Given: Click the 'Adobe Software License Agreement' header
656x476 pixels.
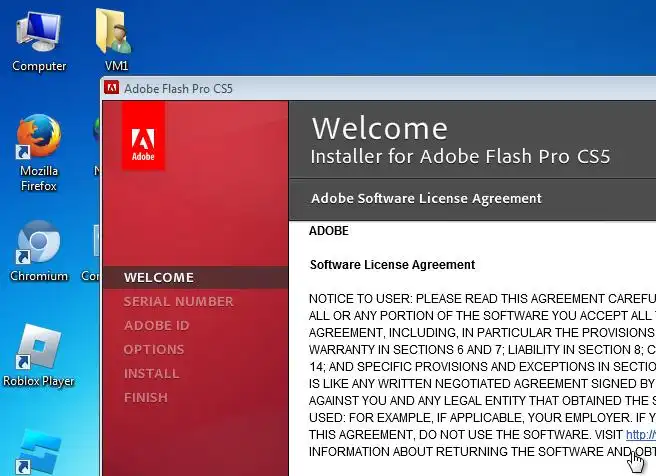Looking at the screenshot, I should pos(426,198).
